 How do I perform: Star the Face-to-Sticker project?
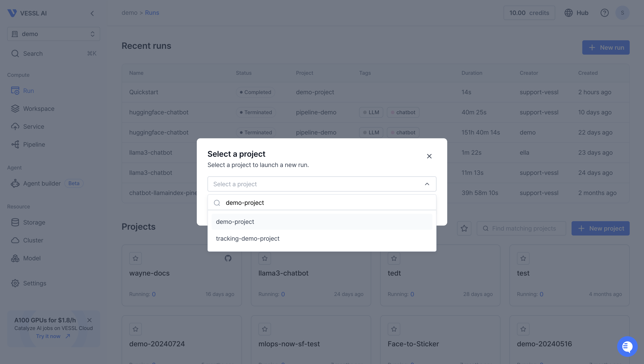point(394,329)
